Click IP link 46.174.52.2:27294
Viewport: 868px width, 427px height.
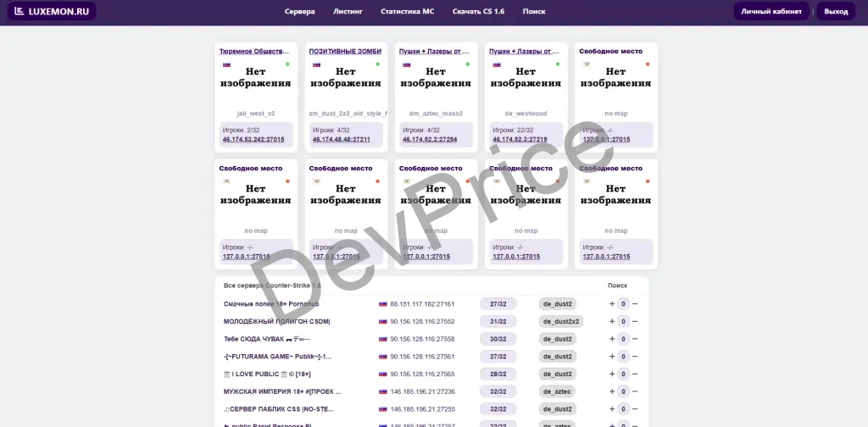point(430,140)
